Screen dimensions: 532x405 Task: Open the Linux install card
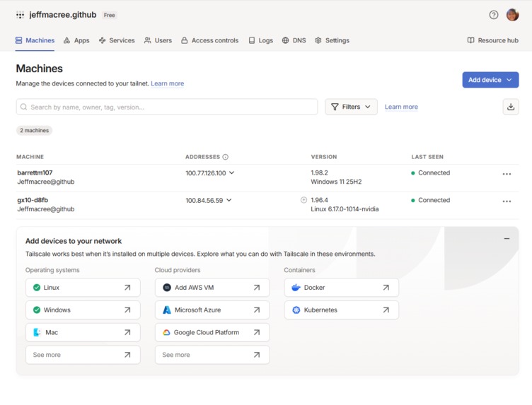point(83,288)
